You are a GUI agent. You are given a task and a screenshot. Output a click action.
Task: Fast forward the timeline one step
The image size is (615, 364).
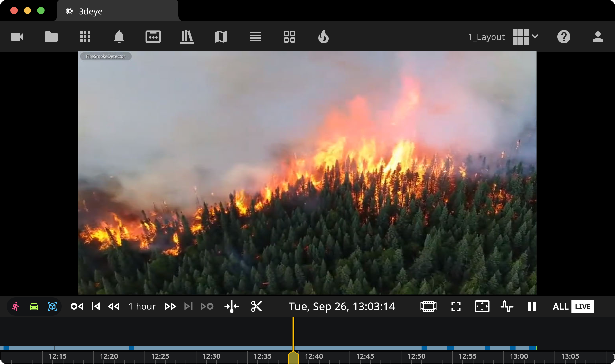(170, 306)
